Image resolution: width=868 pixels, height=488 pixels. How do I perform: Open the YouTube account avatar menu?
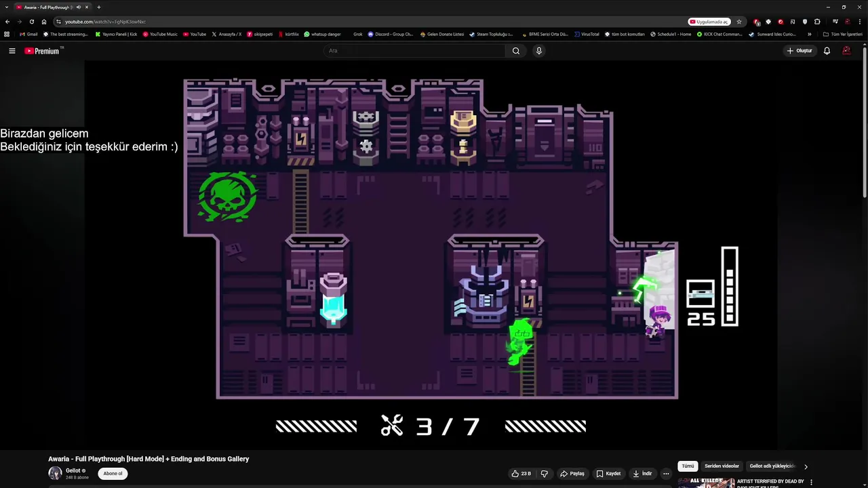(x=846, y=51)
